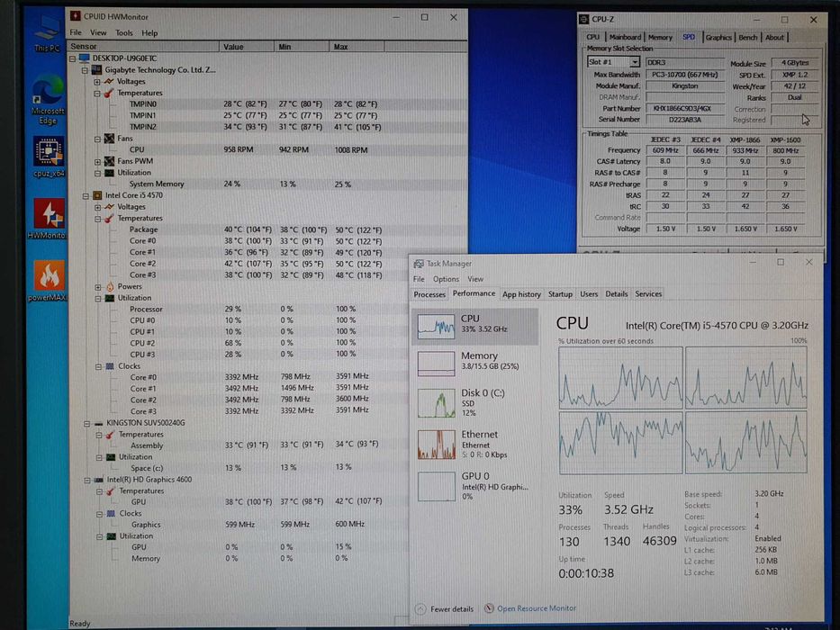Viewport: 840px width, 630px height.
Task: Open the HWMonitor Tools menu
Action: pyautogui.click(x=124, y=32)
